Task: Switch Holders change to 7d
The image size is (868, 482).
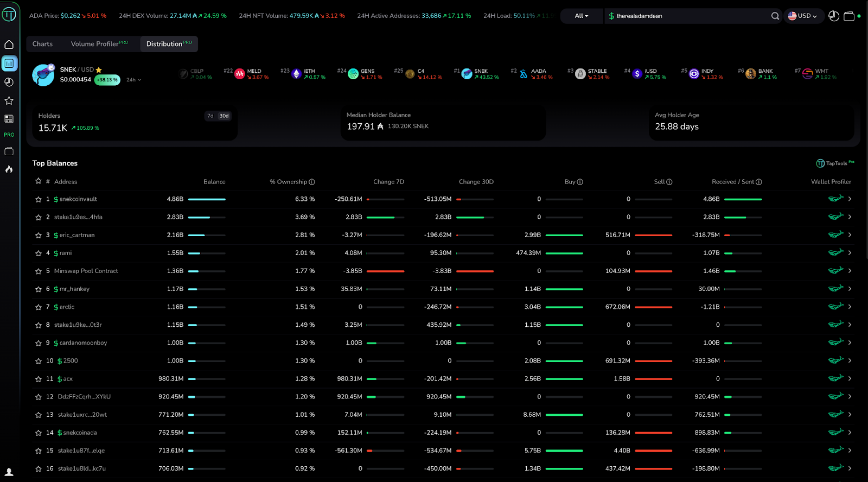Action: pyautogui.click(x=210, y=116)
